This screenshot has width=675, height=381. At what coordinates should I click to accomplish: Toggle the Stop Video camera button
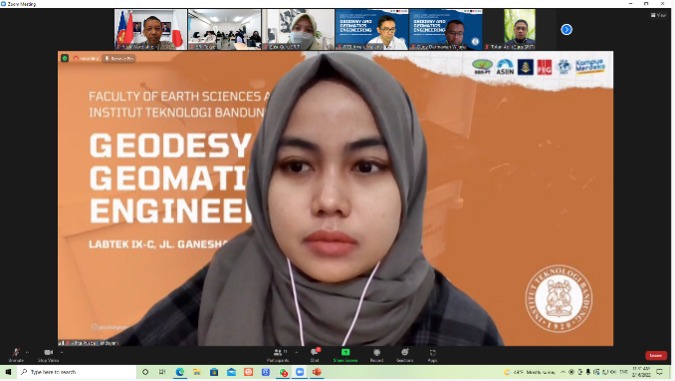coord(48,355)
